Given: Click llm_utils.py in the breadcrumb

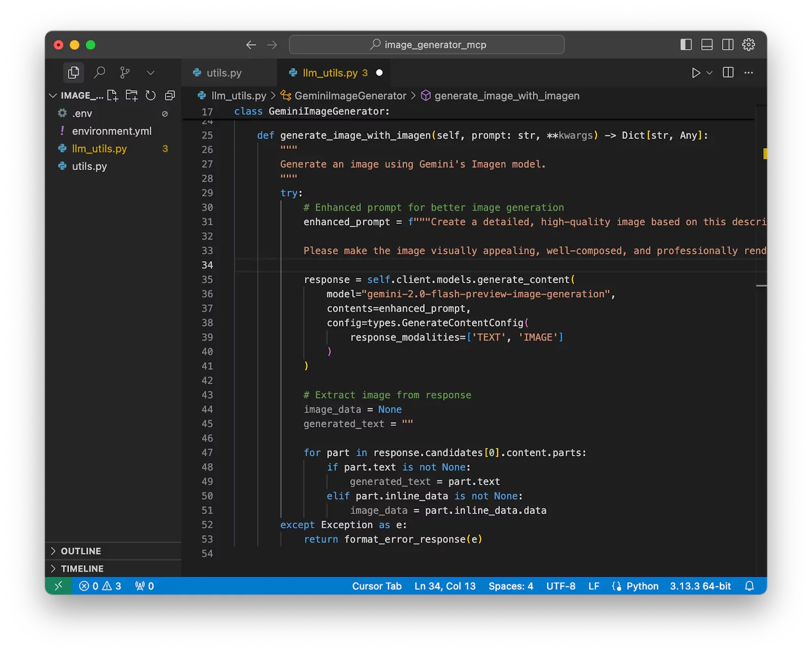Looking at the screenshot, I should [x=232, y=95].
